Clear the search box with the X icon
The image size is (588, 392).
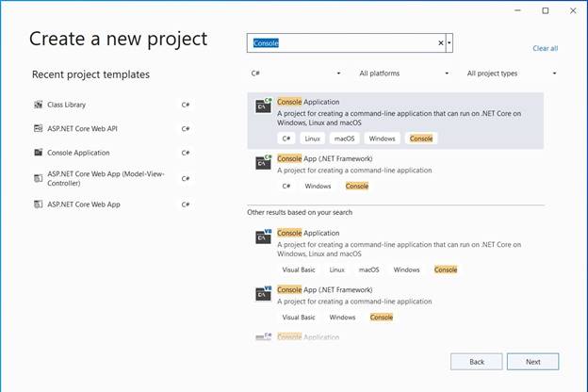[x=441, y=43]
